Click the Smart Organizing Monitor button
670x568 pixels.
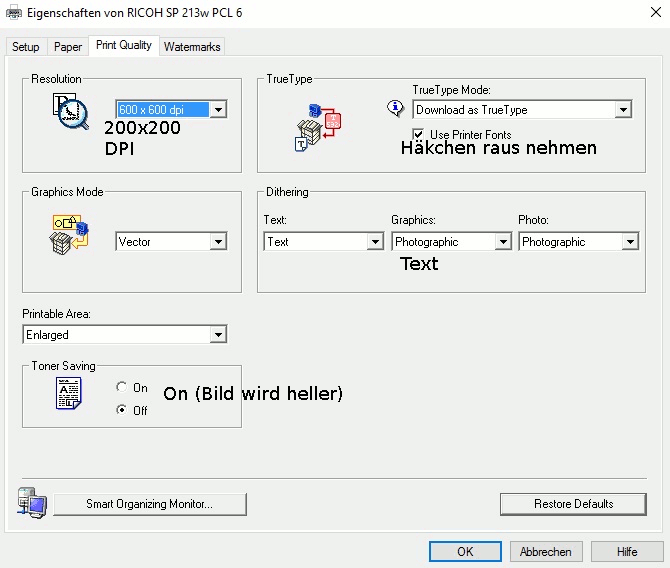click(x=150, y=504)
